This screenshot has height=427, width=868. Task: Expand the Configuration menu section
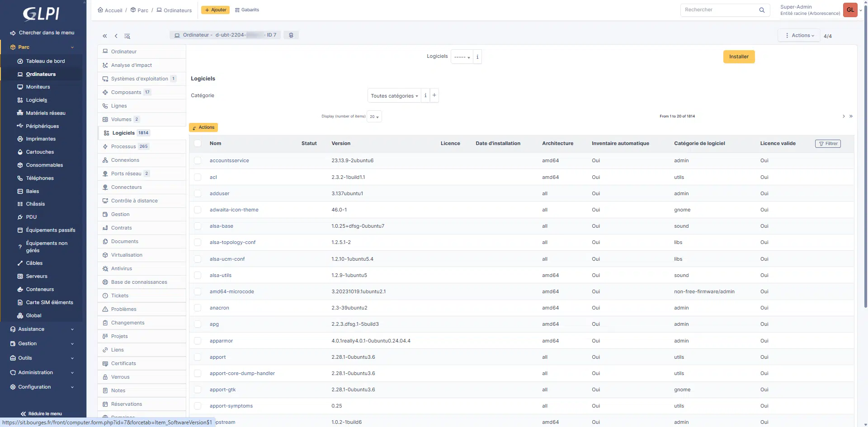point(42,387)
